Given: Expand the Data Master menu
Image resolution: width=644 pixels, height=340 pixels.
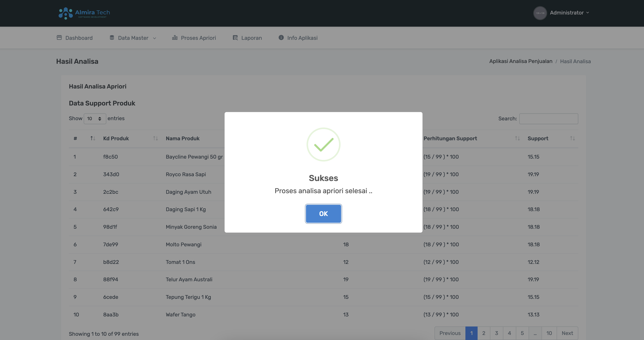Looking at the screenshot, I should (x=133, y=38).
